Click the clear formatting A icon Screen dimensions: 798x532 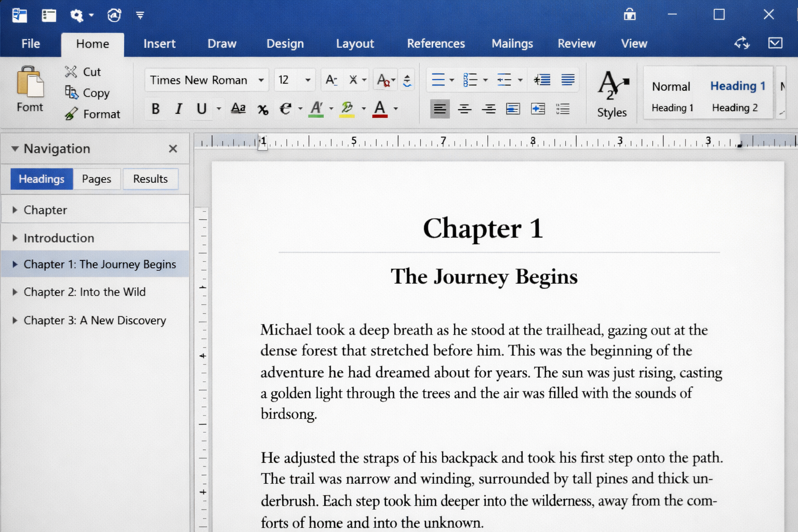tap(383, 80)
